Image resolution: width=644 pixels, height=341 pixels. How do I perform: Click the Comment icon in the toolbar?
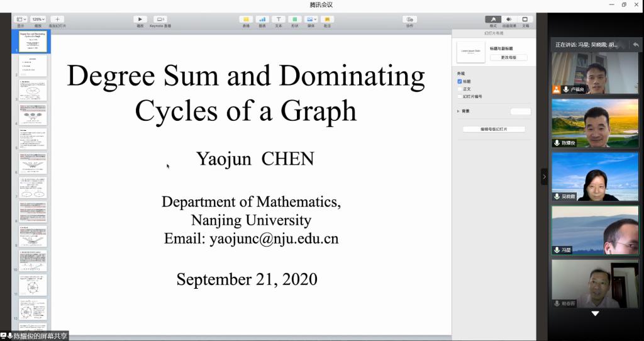[x=327, y=20]
